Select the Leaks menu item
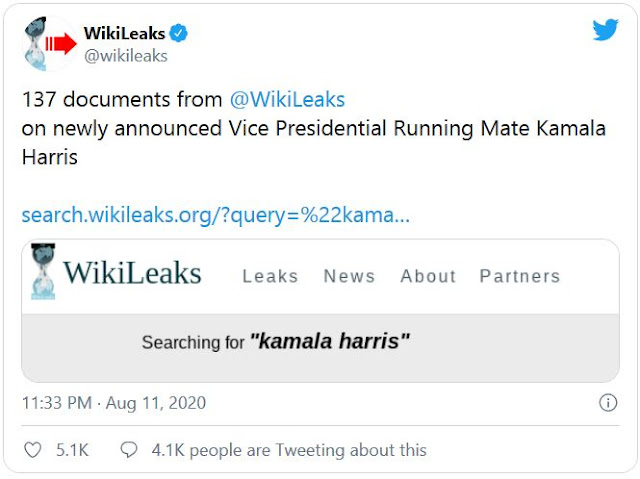The image size is (640, 479). [270, 277]
